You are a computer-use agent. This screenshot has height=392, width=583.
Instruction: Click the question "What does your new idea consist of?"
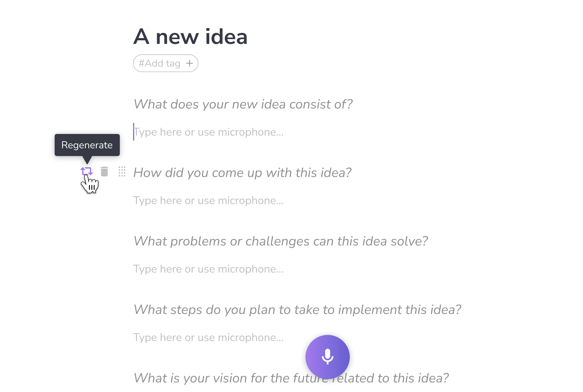point(243,104)
